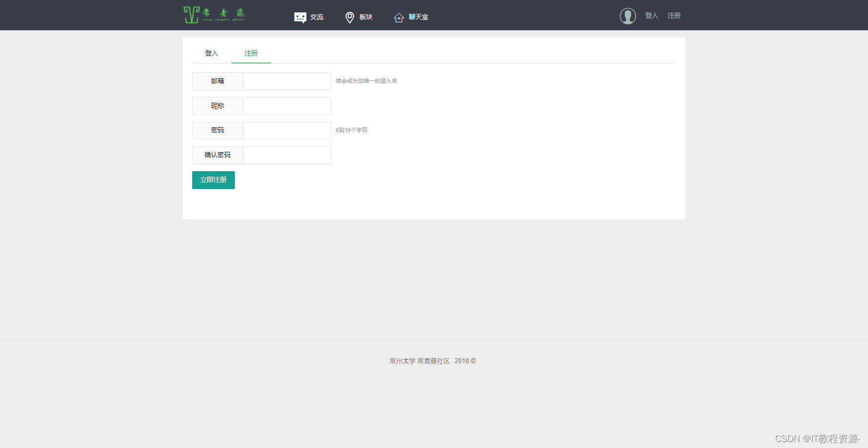Click the location pin 板块 icon
This screenshot has width=868, height=448.
[x=350, y=17]
